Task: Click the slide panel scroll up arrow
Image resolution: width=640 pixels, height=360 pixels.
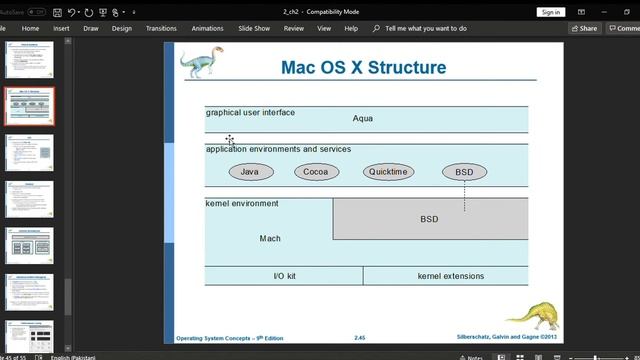Action: tap(68, 41)
